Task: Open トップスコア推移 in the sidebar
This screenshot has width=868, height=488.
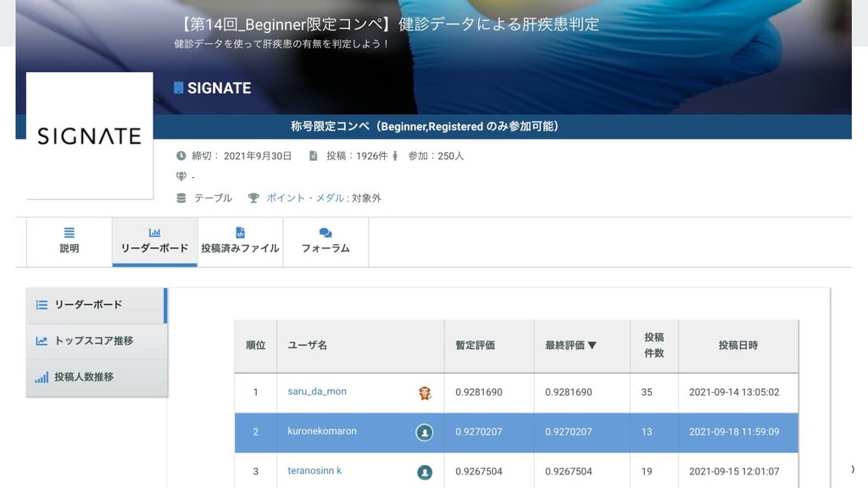Action: (97, 341)
